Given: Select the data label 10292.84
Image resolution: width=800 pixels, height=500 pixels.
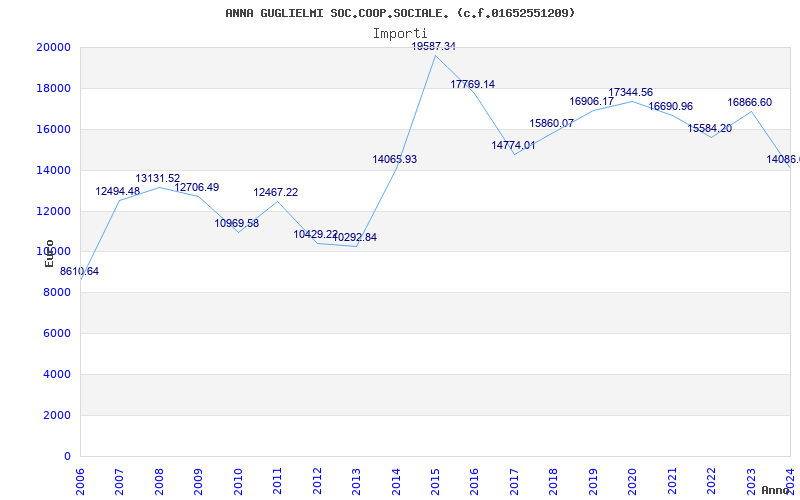Looking at the screenshot, I should 355,237.
